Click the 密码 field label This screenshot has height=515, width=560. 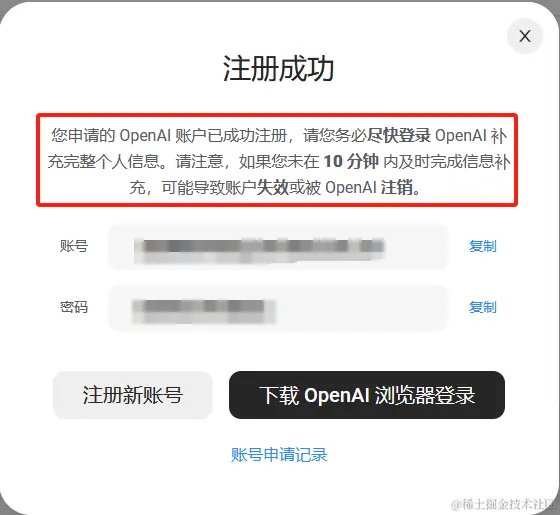[x=74, y=307]
